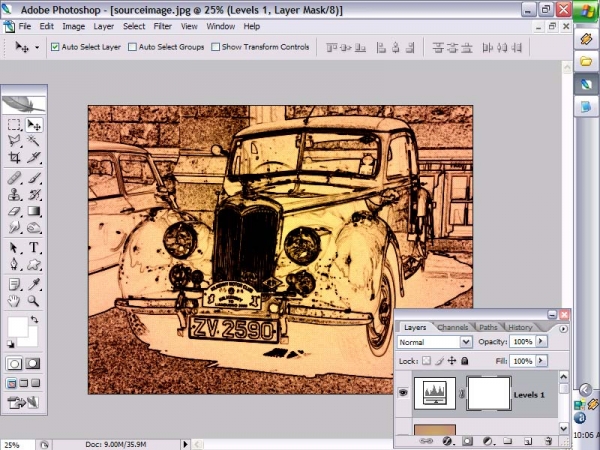Viewport: 600px width, 450px height.
Task: Switch to the Paths tab
Action: [488, 327]
